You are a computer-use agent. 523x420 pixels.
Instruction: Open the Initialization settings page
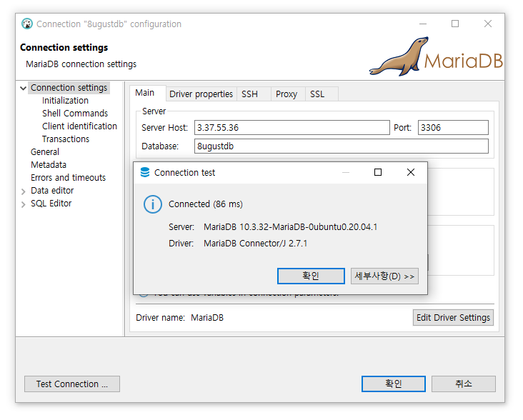[65, 100]
